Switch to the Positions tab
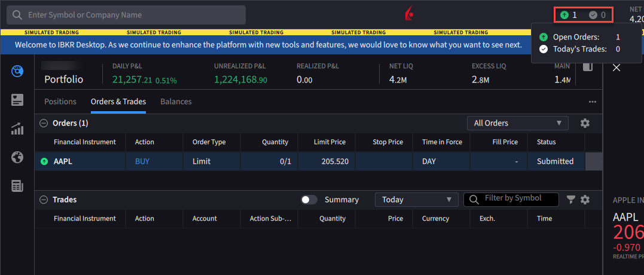 (x=60, y=102)
